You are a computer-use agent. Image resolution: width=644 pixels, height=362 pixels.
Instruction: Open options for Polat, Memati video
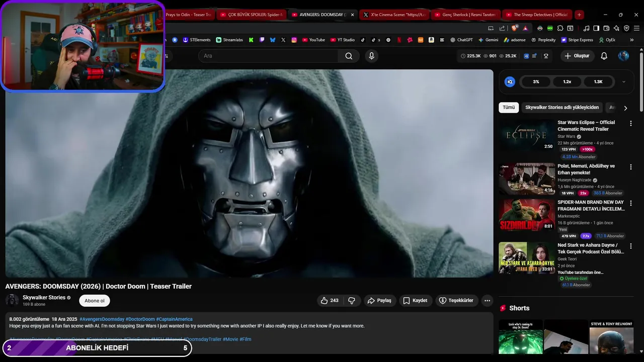(x=630, y=167)
